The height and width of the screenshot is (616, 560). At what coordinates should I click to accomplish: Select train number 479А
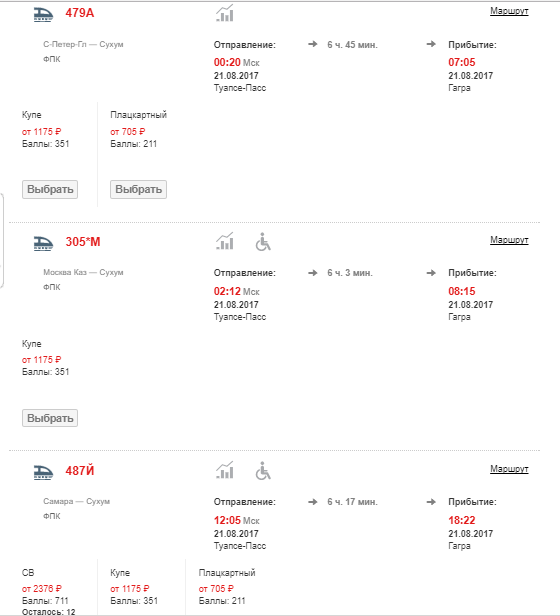coord(80,13)
